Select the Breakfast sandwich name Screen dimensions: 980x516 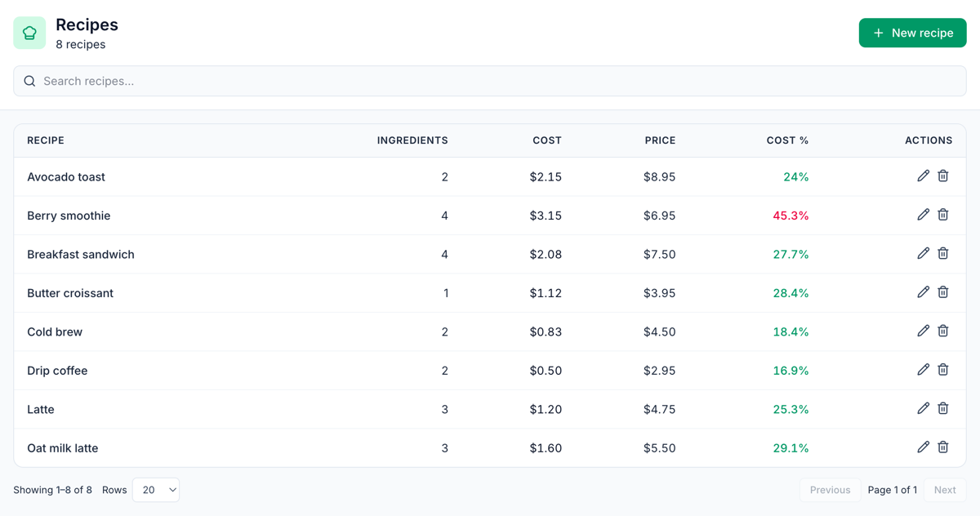[x=81, y=255]
